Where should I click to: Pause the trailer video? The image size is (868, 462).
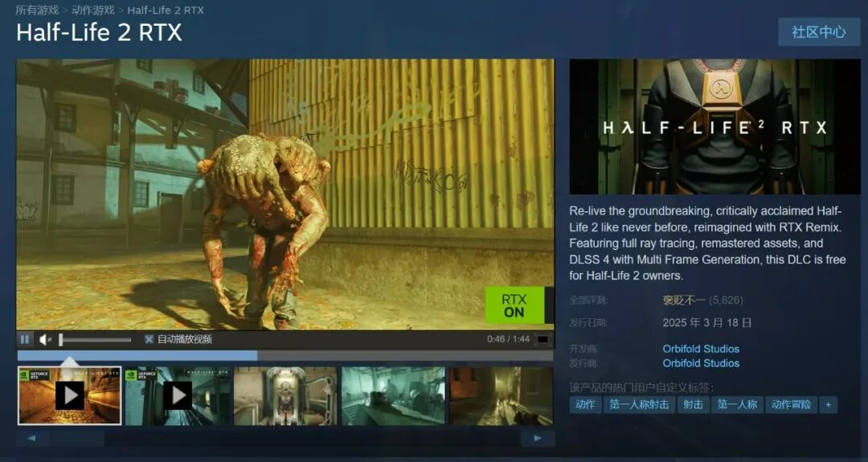pos(24,339)
